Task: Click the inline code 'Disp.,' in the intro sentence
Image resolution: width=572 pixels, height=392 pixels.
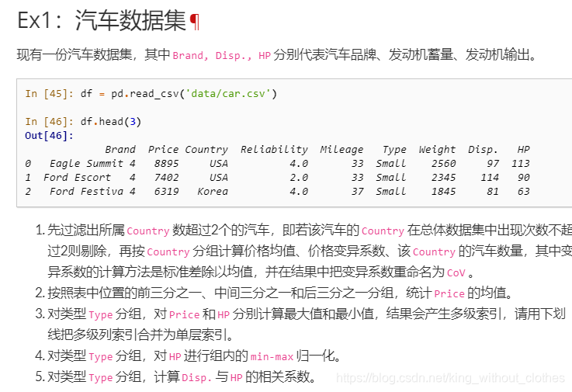Action: [234, 55]
